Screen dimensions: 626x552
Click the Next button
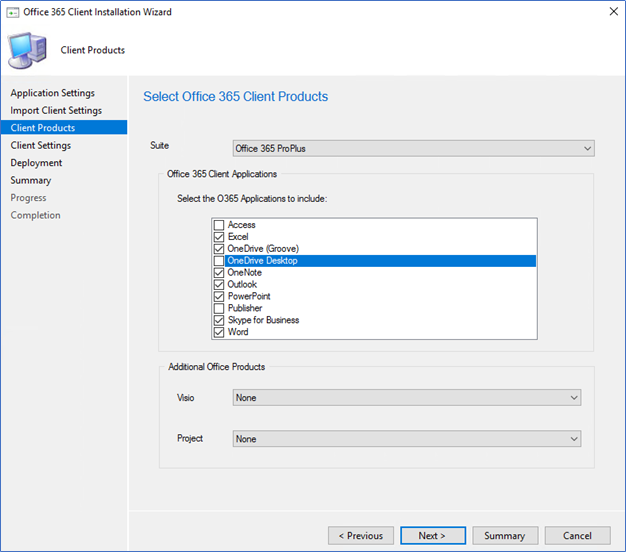click(433, 536)
